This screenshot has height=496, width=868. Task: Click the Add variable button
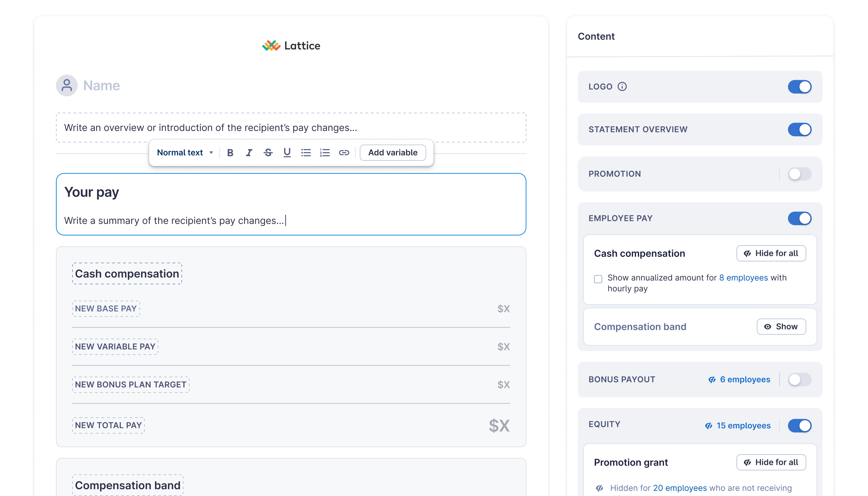coord(393,153)
